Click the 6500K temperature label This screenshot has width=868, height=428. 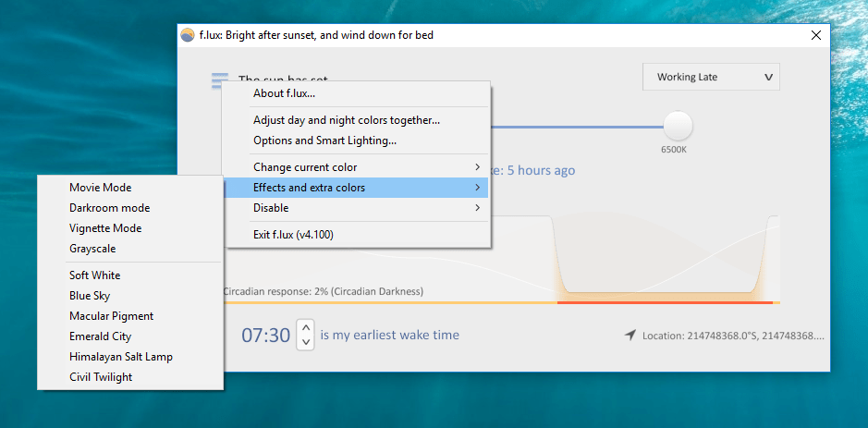674,150
